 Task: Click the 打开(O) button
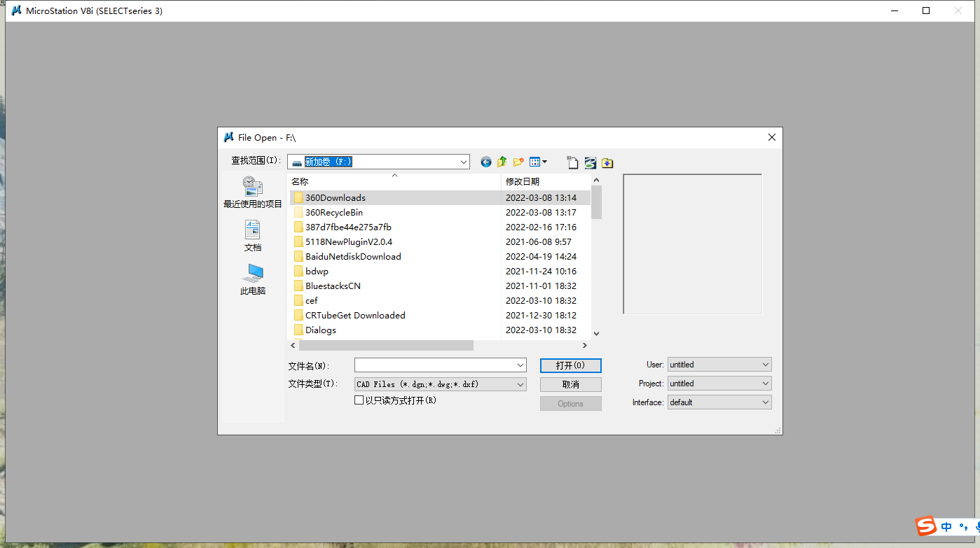tap(570, 365)
